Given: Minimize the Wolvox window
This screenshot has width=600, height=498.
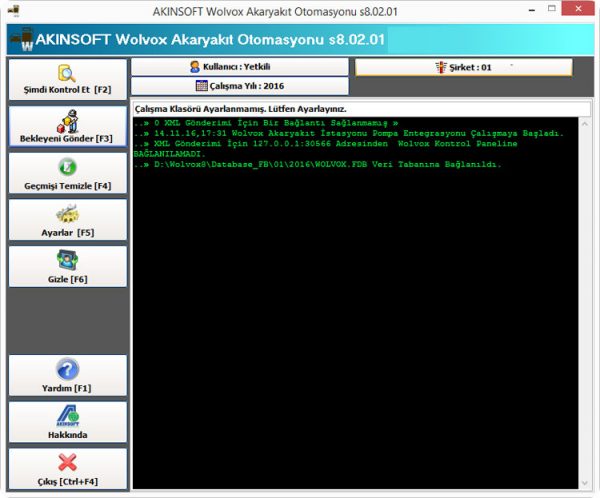Looking at the screenshot, I should click(532, 10).
